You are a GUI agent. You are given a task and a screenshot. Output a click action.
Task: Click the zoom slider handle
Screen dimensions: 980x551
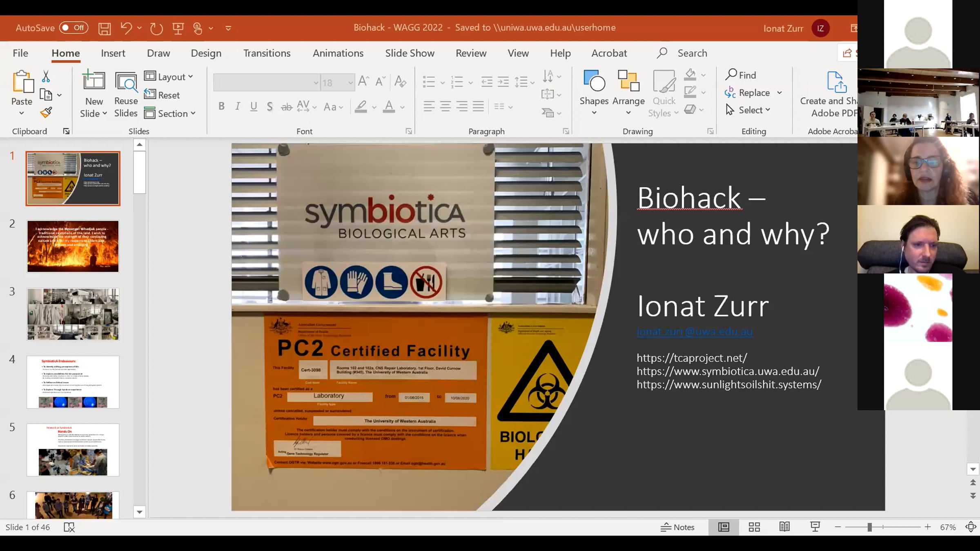pos(870,527)
